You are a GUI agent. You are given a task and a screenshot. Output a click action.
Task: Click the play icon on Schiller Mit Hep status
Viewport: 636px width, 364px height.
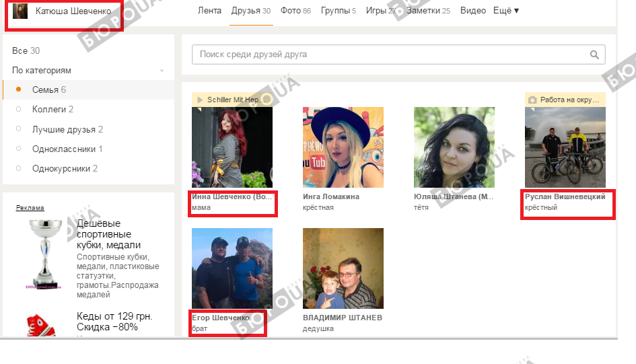[x=199, y=100]
